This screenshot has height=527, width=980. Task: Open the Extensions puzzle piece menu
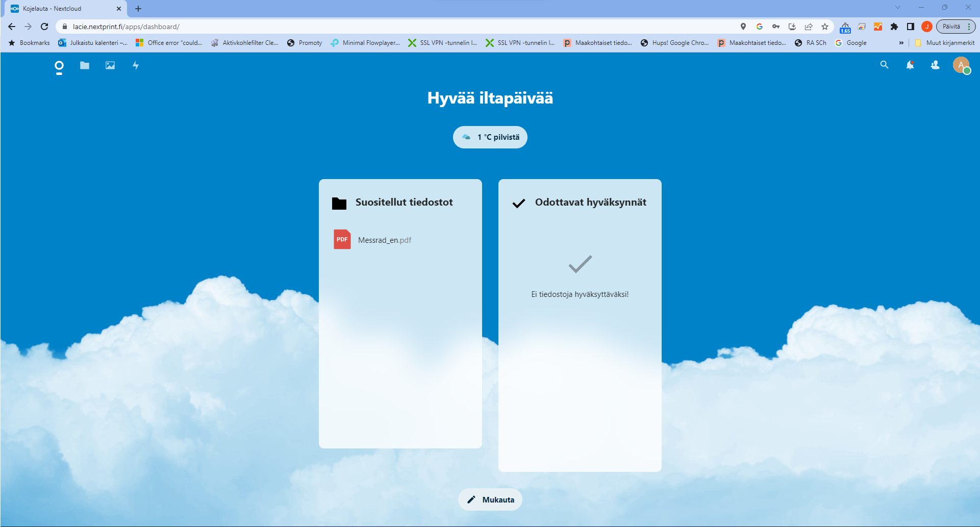894,27
